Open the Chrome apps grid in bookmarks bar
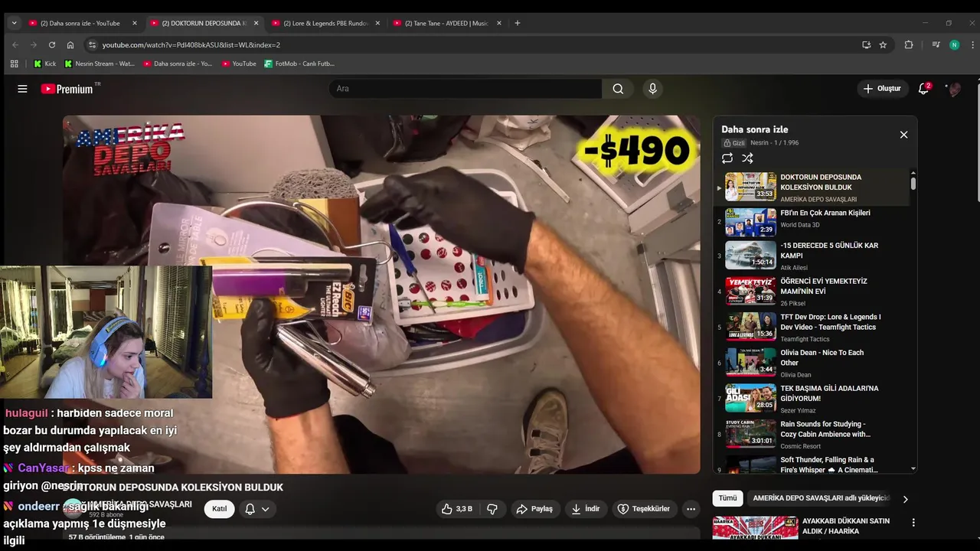 [14, 64]
